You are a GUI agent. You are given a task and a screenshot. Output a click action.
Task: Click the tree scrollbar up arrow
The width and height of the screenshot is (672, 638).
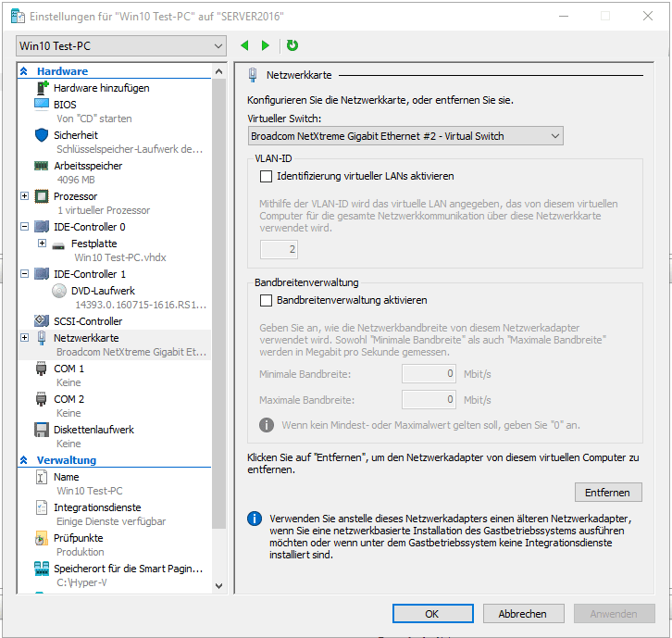pos(219,71)
